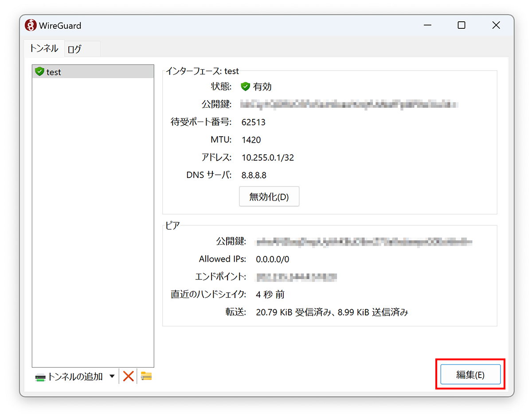The width and height of the screenshot is (532, 417).
Task: Export tunnels via the zipped folder icon
Action: [146, 376]
